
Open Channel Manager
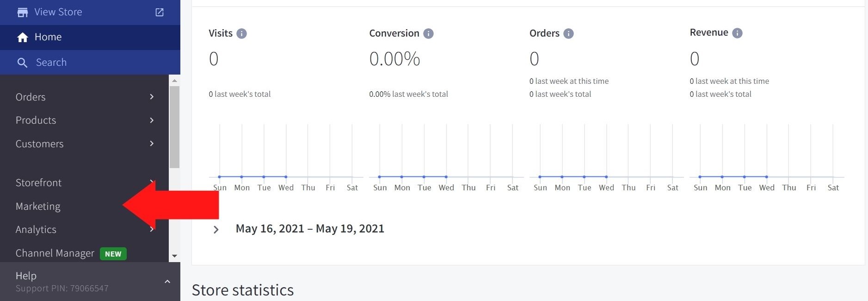[55, 253]
